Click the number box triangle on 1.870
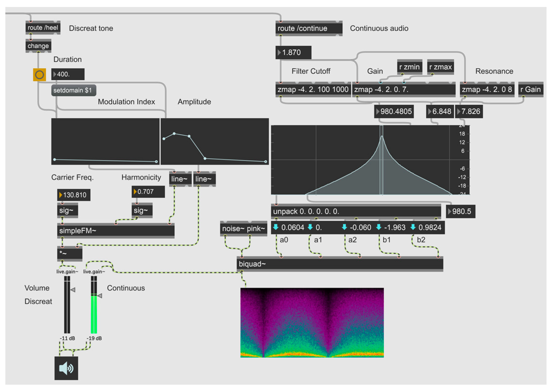The height and width of the screenshot is (392, 553). coord(279,52)
